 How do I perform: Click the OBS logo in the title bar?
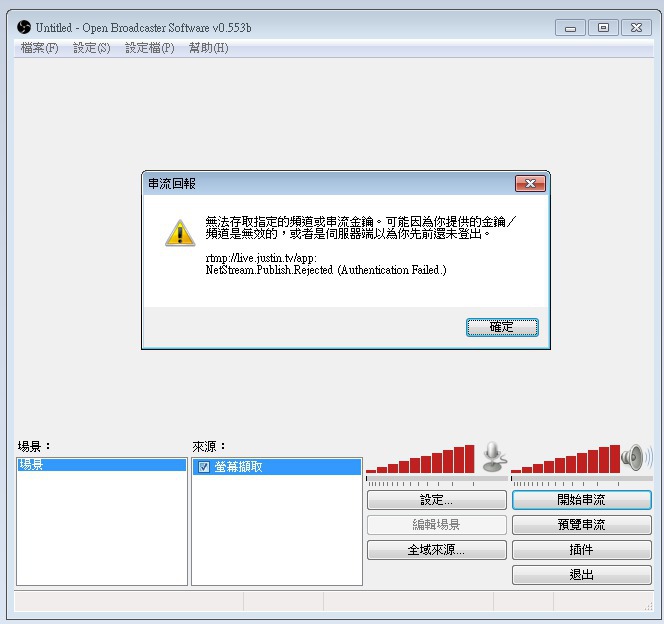[x=24, y=28]
